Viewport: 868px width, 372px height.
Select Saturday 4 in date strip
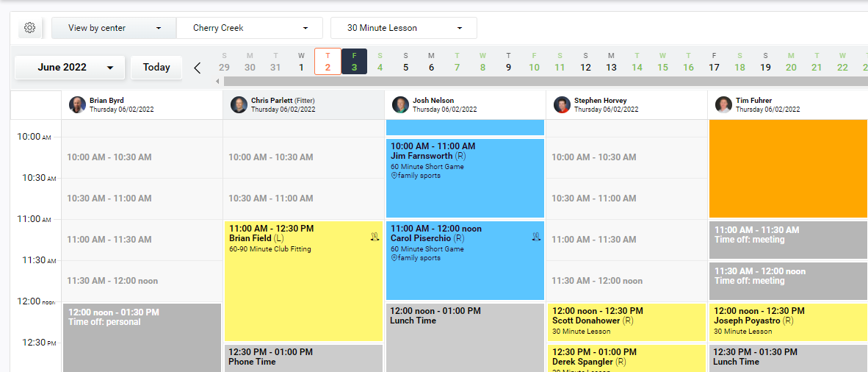click(380, 62)
